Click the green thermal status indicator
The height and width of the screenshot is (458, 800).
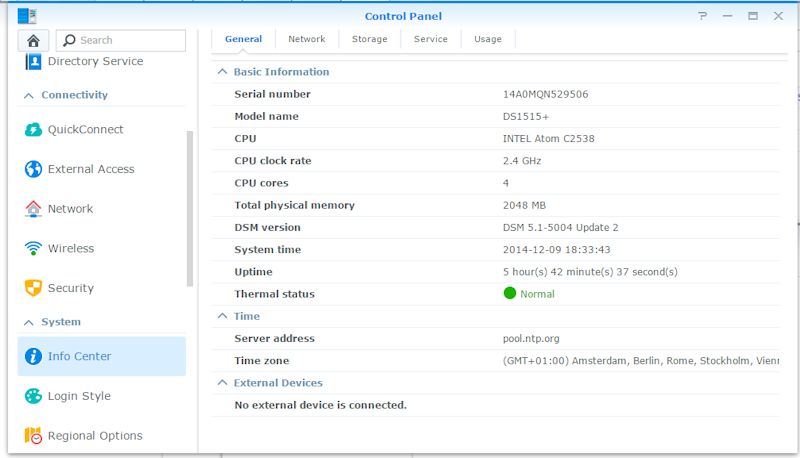[510, 293]
